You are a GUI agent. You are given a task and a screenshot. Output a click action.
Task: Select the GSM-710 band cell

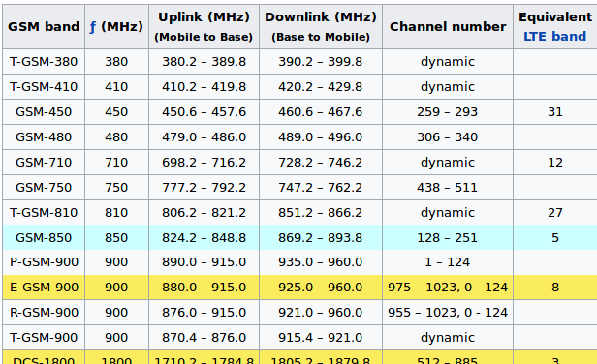coord(44,162)
